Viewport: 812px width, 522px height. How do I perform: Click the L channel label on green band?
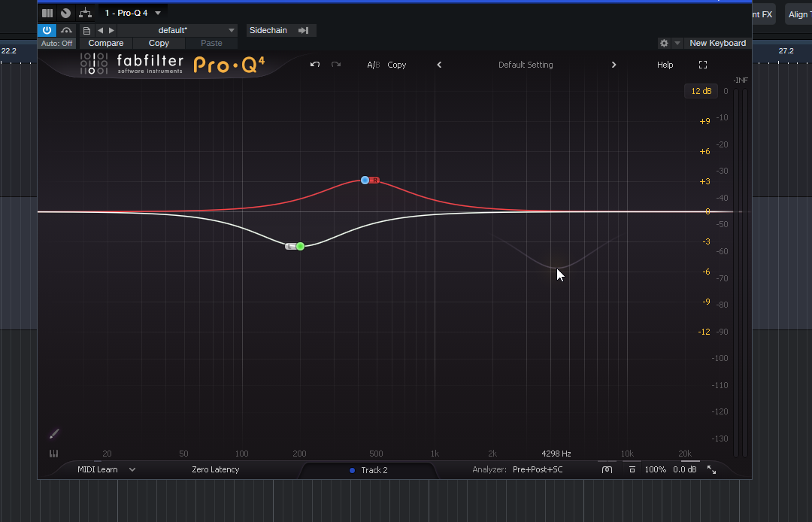click(290, 247)
